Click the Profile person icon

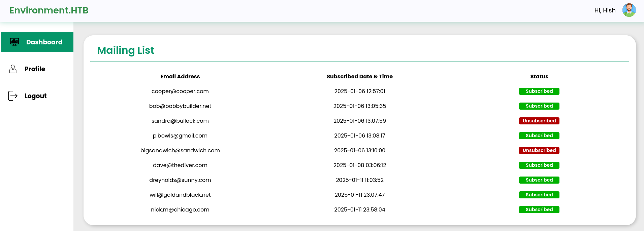click(x=13, y=69)
